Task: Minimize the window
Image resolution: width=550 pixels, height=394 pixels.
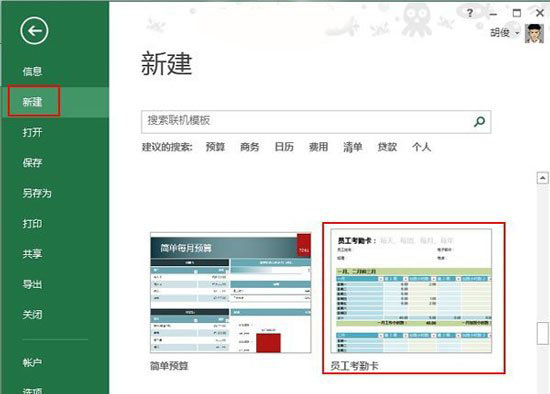Action: tap(493, 14)
